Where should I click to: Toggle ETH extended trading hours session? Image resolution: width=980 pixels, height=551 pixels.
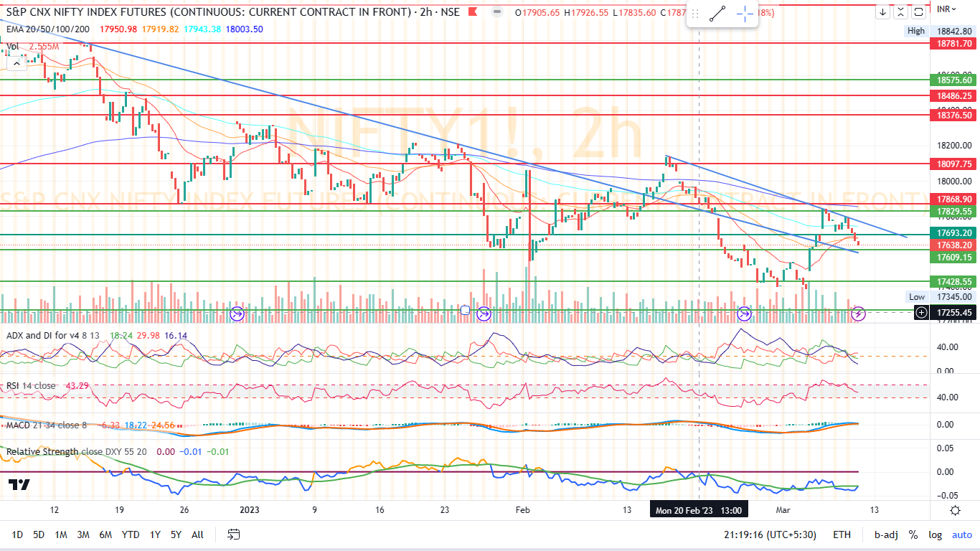coord(842,534)
